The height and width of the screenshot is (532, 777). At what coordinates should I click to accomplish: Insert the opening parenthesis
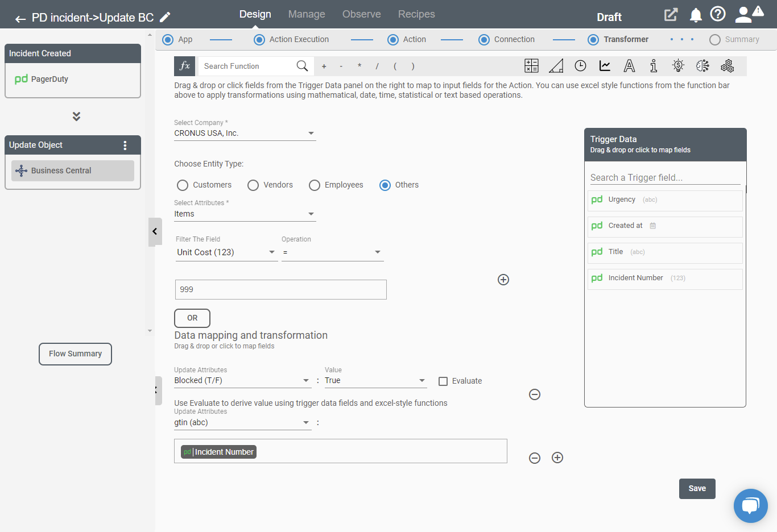(395, 66)
